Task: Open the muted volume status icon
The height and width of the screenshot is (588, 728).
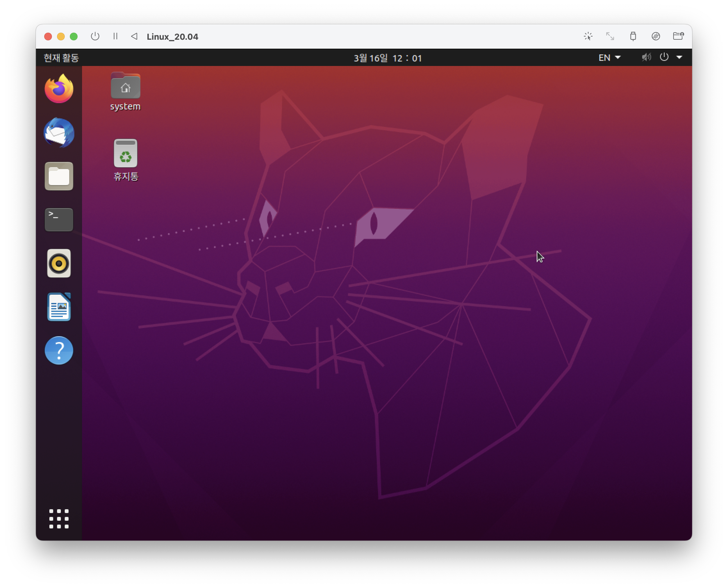Action: click(646, 57)
